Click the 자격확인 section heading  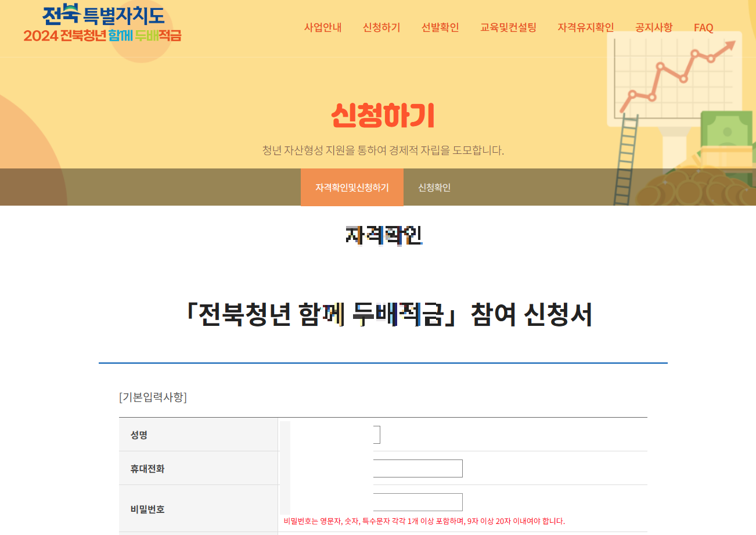pyautogui.click(x=384, y=235)
